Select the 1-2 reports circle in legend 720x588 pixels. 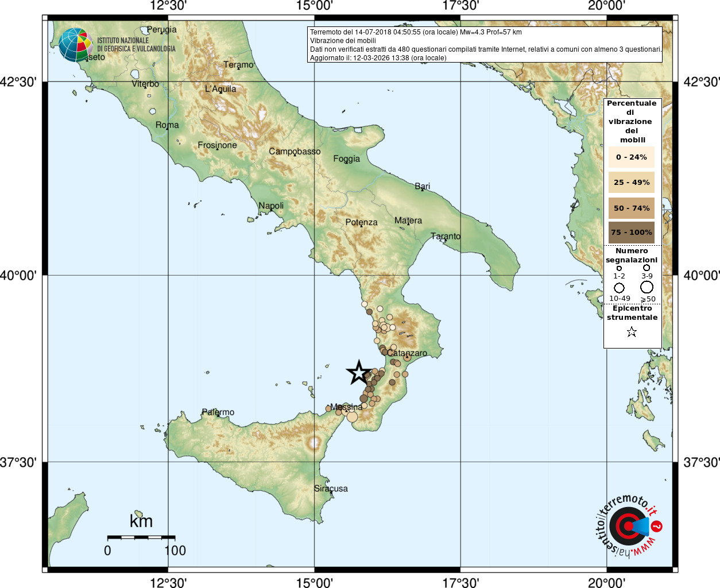click(619, 268)
